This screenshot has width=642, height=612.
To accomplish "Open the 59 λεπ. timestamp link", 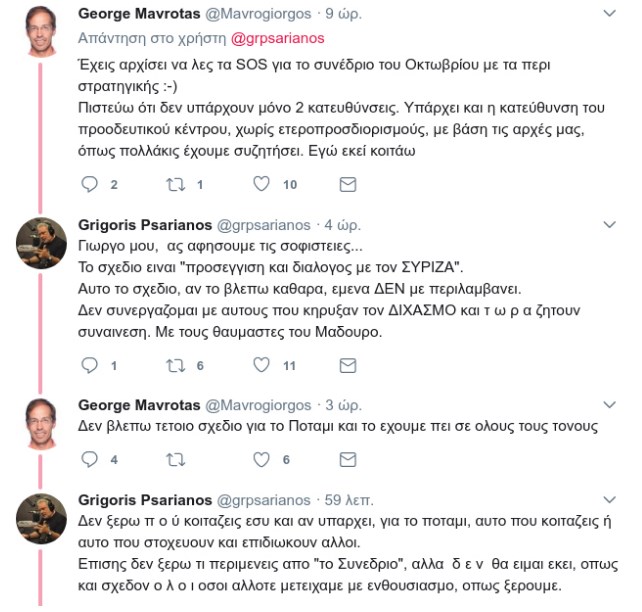I will pos(349,500).
